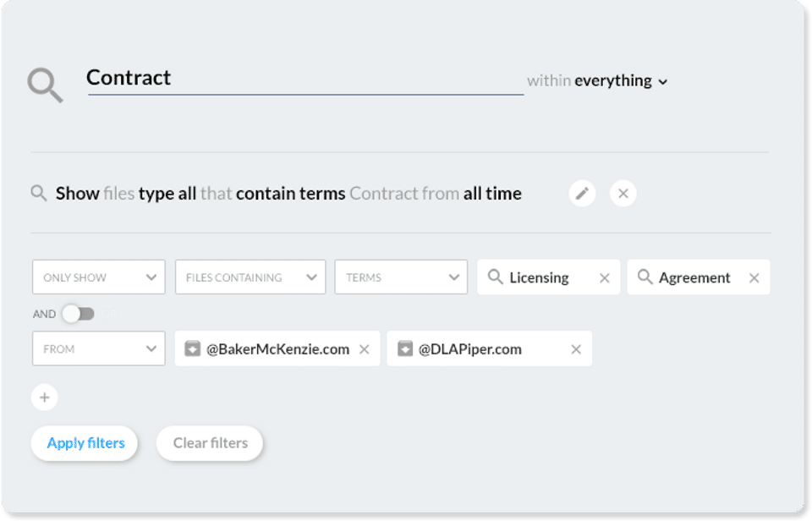Change search scope via within everything dropdown
The width and height of the screenshot is (812, 521).
(597, 81)
